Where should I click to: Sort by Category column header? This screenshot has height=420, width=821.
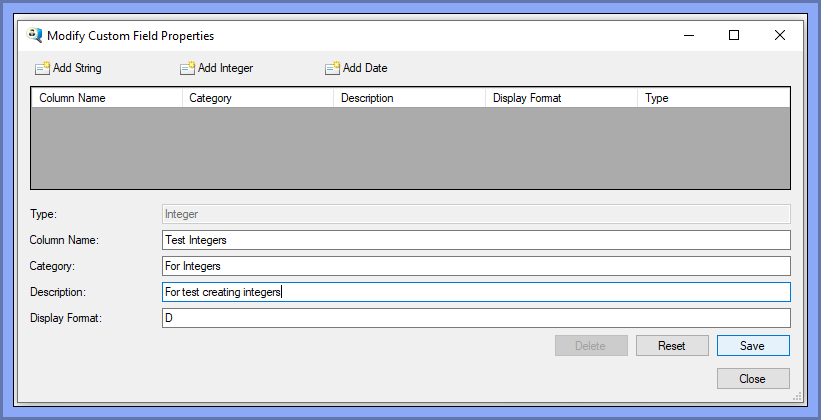click(258, 98)
